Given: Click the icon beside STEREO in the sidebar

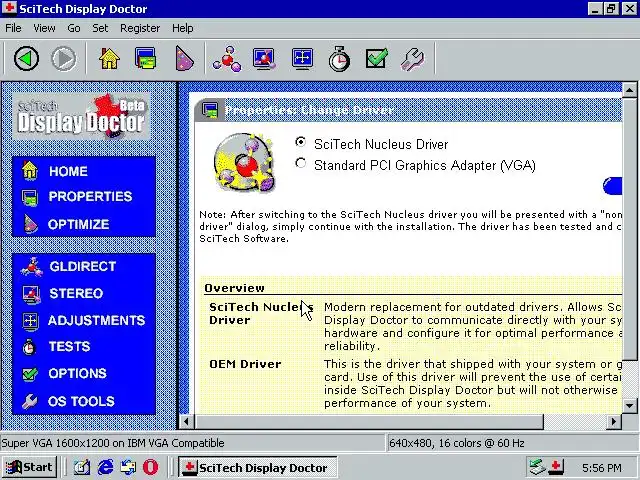Looking at the screenshot, I should [31, 294].
